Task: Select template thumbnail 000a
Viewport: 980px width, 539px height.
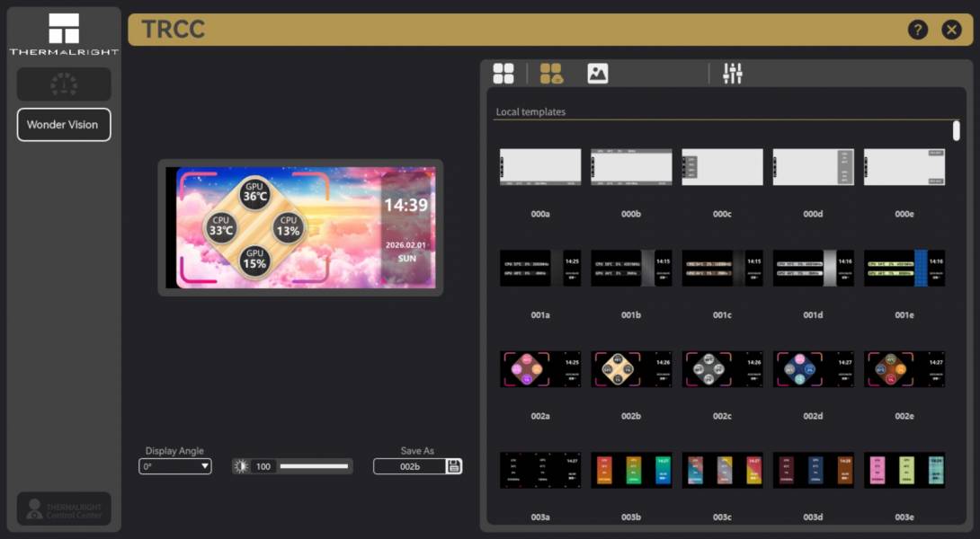Action: coord(540,167)
